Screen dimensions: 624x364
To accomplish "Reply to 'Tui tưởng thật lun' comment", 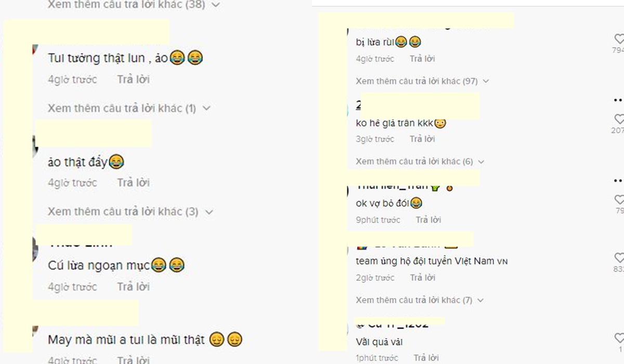I will tap(133, 80).
